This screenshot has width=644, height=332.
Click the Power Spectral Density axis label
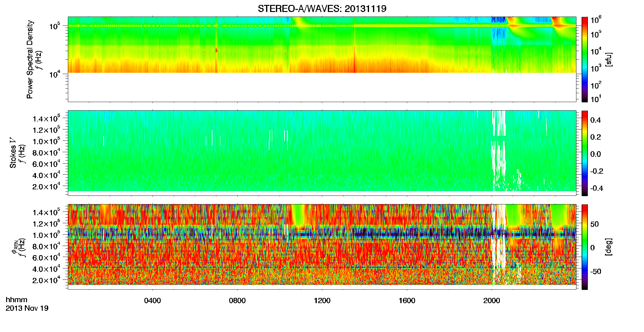[x=30, y=59]
